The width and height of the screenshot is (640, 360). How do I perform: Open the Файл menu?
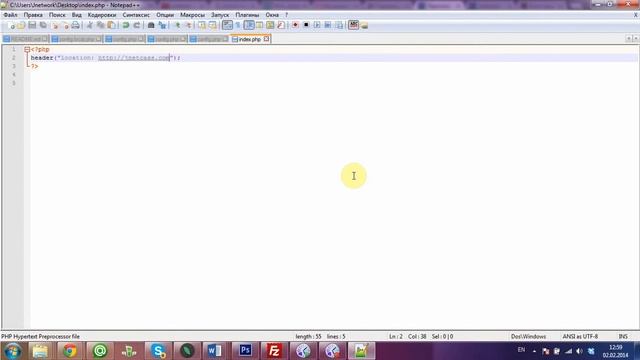tap(11, 15)
